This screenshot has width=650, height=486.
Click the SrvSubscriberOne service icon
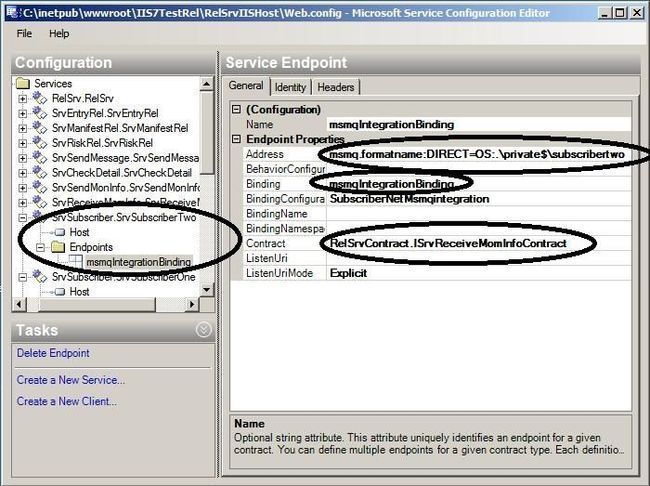point(40,277)
